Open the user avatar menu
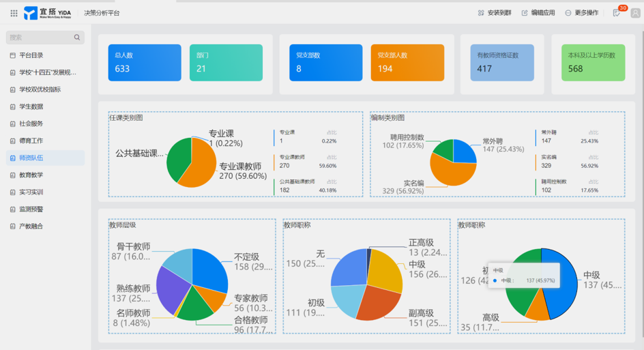This screenshot has width=644, height=350. (x=635, y=13)
